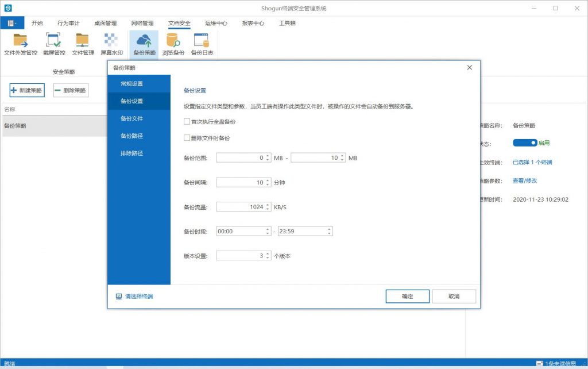Check the 删除文件时备份 option

187,138
